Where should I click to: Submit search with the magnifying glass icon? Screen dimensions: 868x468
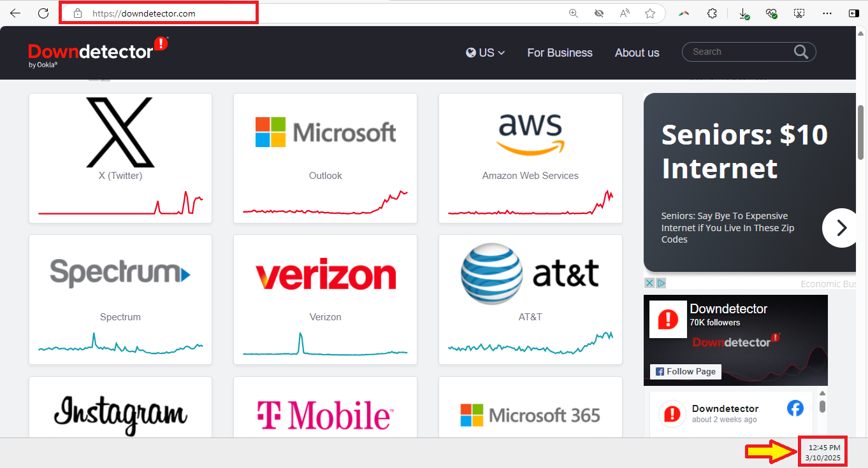click(x=802, y=52)
